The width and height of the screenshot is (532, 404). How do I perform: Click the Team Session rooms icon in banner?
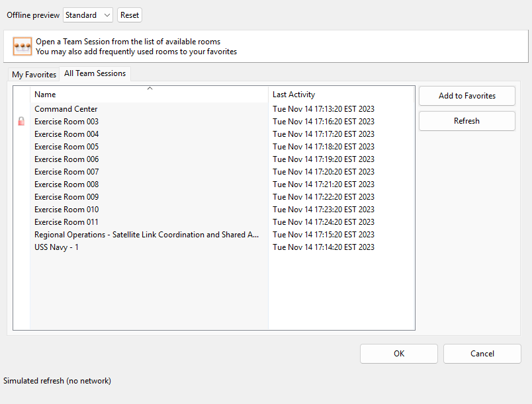tap(22, 46)
